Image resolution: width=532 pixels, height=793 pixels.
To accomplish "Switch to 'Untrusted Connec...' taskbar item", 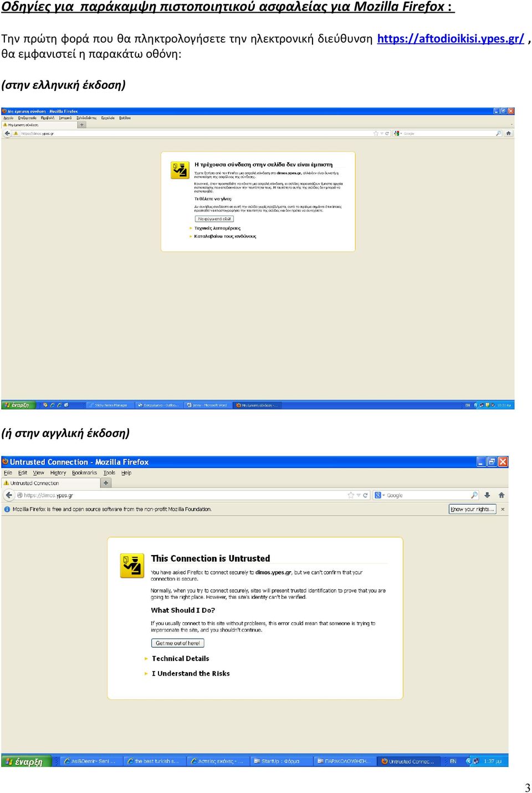I will click(410, 761).
